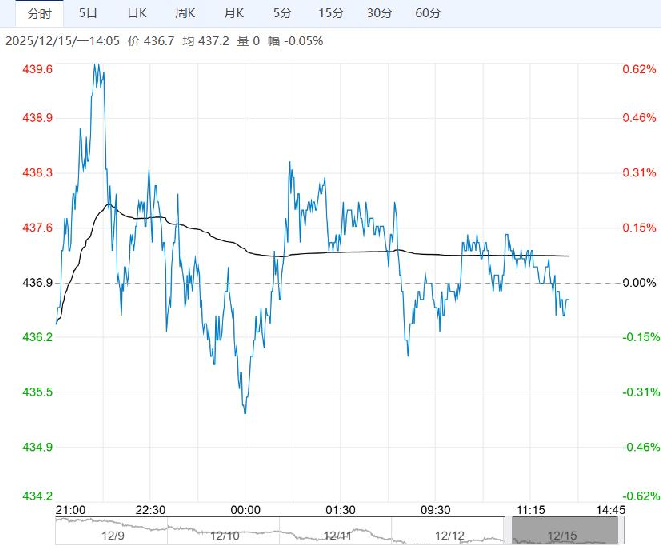Select the 日K daily candlestick tab

(137, 14)
